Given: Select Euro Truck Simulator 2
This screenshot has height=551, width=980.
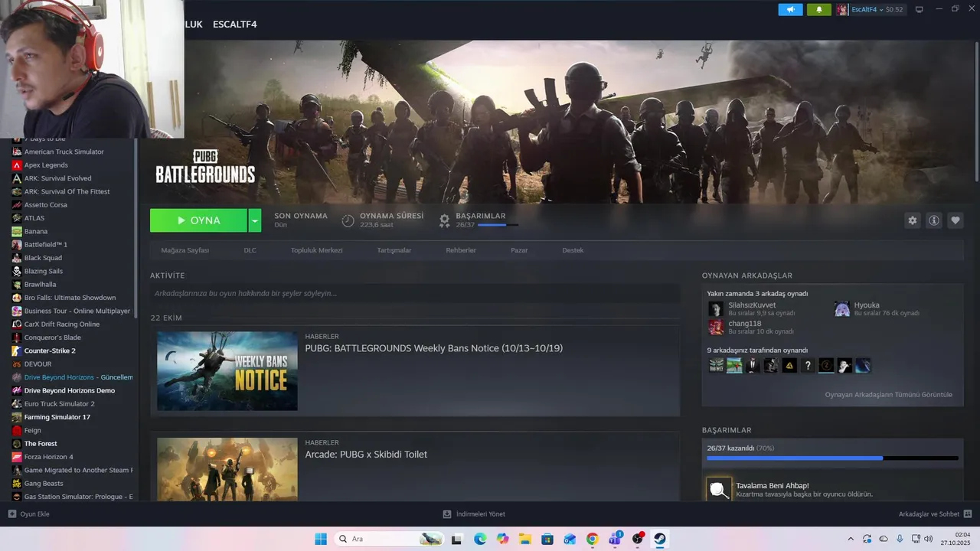Looking at the screenshot, I should tap(59, 403).
